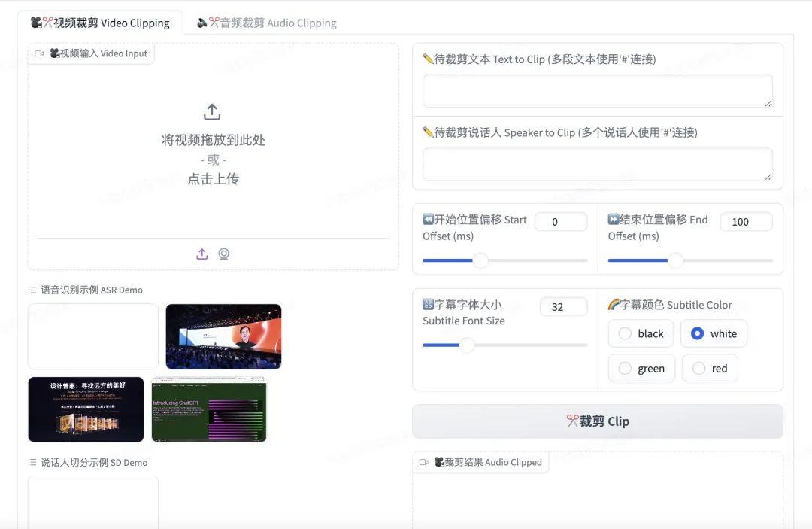Select the blank first ASR demo example
The width and height of the screenshot is (812, 529).
pyautogui.click(x=93, y=336)
